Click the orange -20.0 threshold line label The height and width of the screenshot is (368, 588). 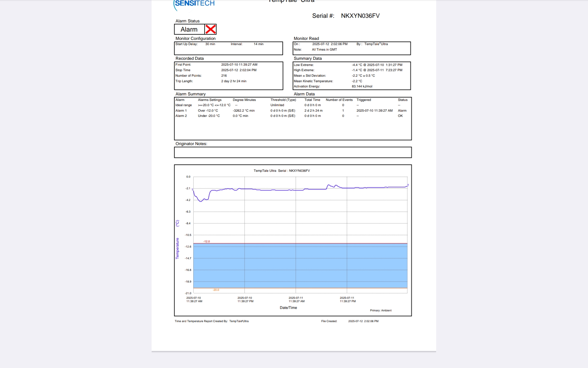point(216,290)
